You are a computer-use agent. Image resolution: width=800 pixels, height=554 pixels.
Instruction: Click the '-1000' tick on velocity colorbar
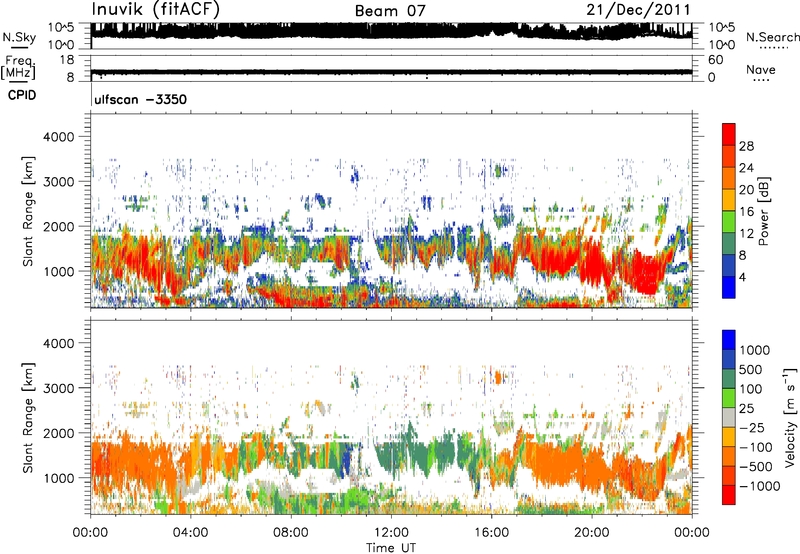click(x=759, y=486)
